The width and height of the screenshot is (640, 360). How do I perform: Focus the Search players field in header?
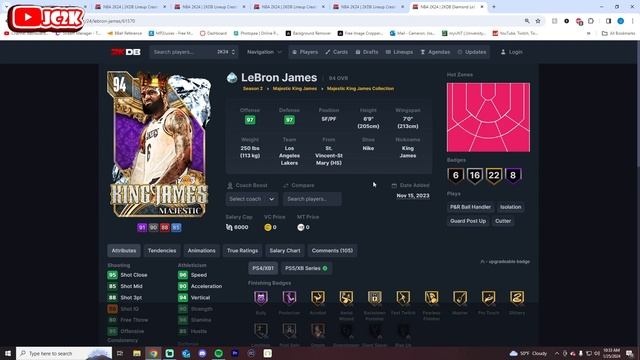click(183, 52)
